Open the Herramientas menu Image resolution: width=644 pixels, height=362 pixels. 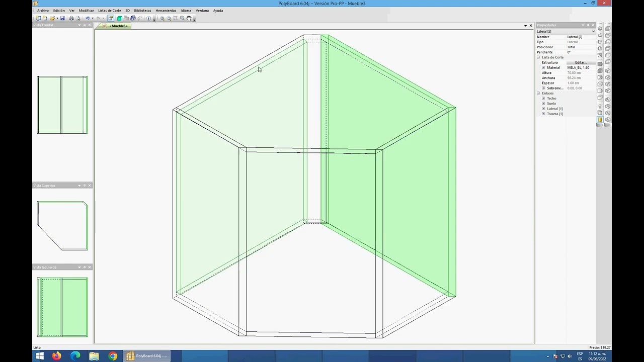coord(166,11)
